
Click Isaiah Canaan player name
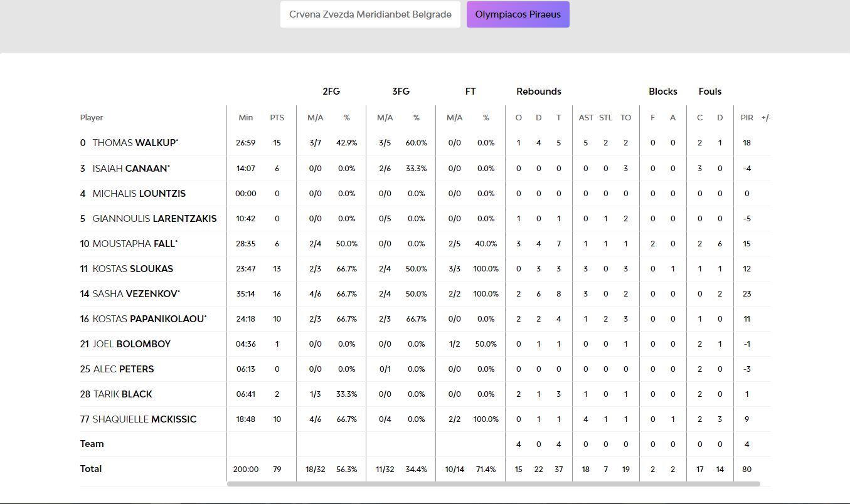[130, 168]
